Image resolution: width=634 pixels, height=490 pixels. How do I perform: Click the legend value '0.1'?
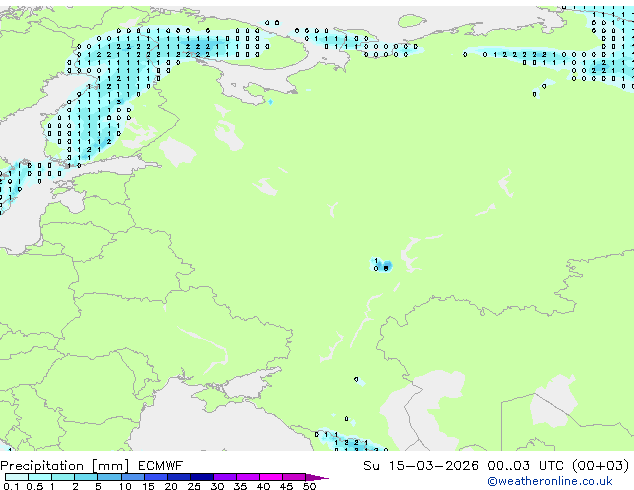(11, 486)
